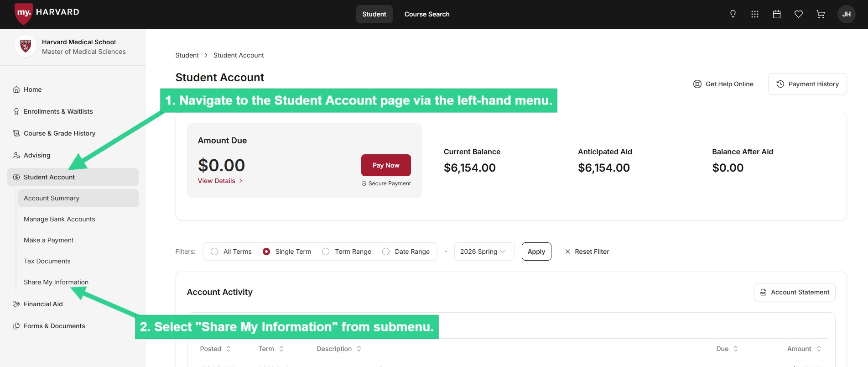
Task: Switch to the Course Search tab
Action: tap(427, 14)
